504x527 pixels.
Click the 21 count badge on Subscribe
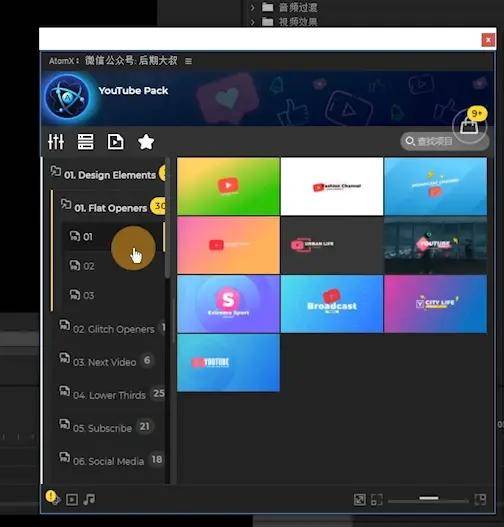pyautogui.click(x=144, y=426)
